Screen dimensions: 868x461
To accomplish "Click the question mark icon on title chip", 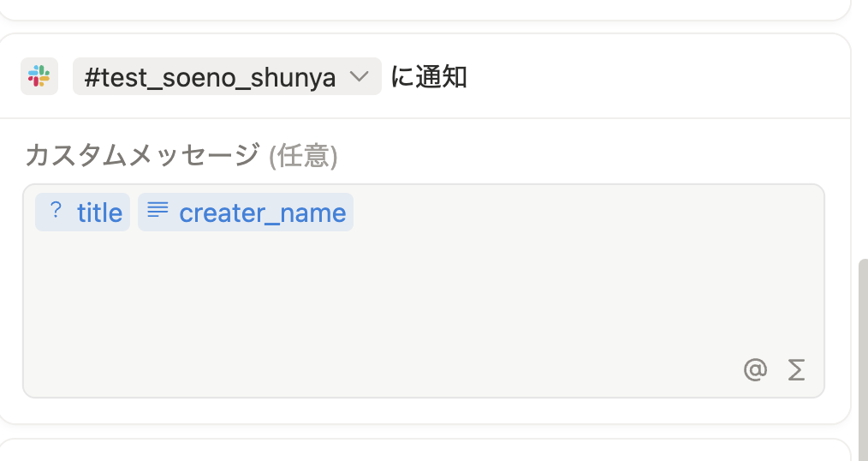I will [x=56, y=211].
